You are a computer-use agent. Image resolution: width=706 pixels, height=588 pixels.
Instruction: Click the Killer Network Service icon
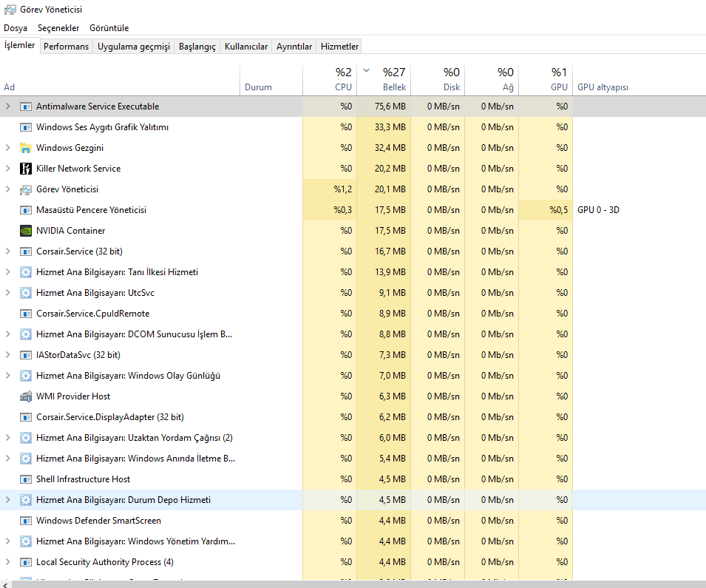(26, 169)
